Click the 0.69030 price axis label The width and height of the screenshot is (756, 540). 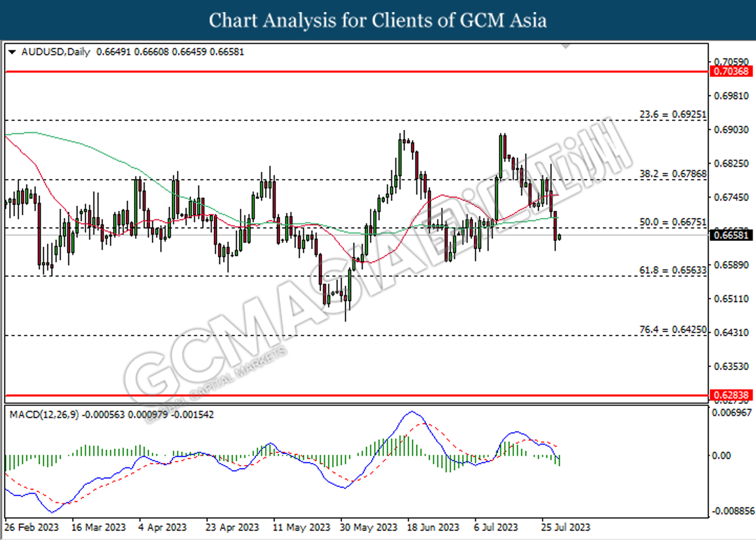(x=731, y=130)
